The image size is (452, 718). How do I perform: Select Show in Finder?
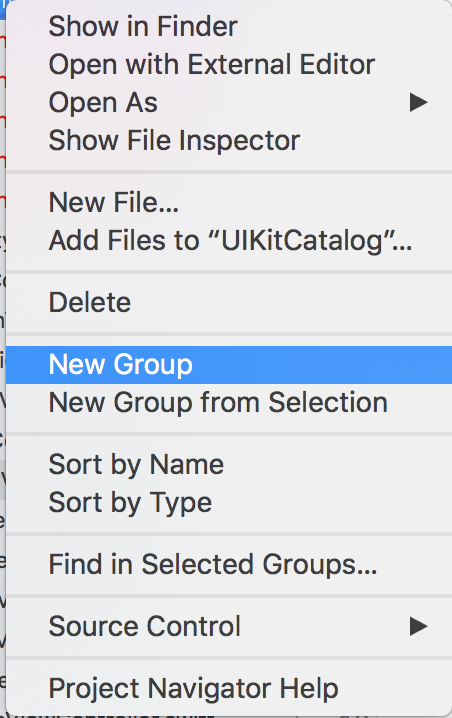pyautogui.click(x=229, y=27)
